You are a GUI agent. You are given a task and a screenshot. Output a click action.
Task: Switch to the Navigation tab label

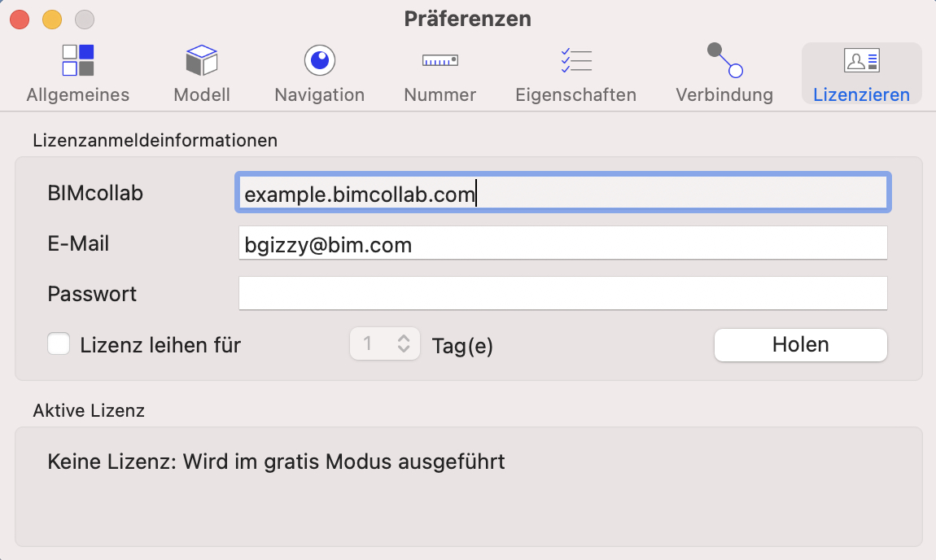(320, 95)
